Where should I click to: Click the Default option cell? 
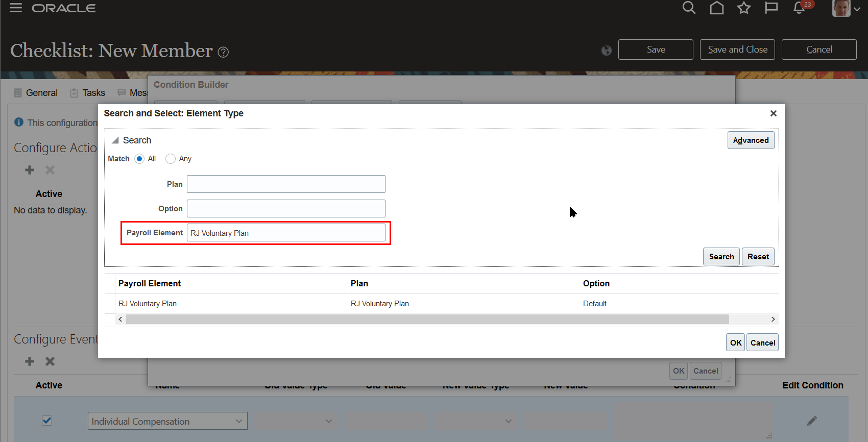(595, 304)
